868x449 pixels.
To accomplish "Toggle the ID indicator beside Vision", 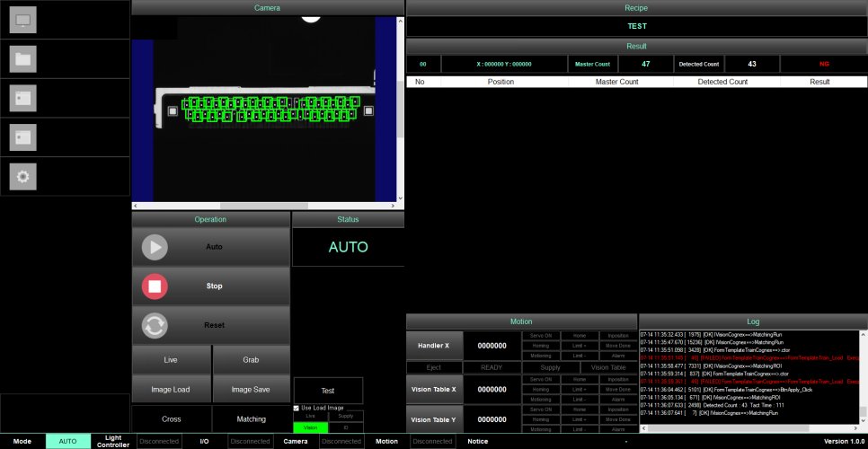I will pyautogui.click(x=346, y=427).
